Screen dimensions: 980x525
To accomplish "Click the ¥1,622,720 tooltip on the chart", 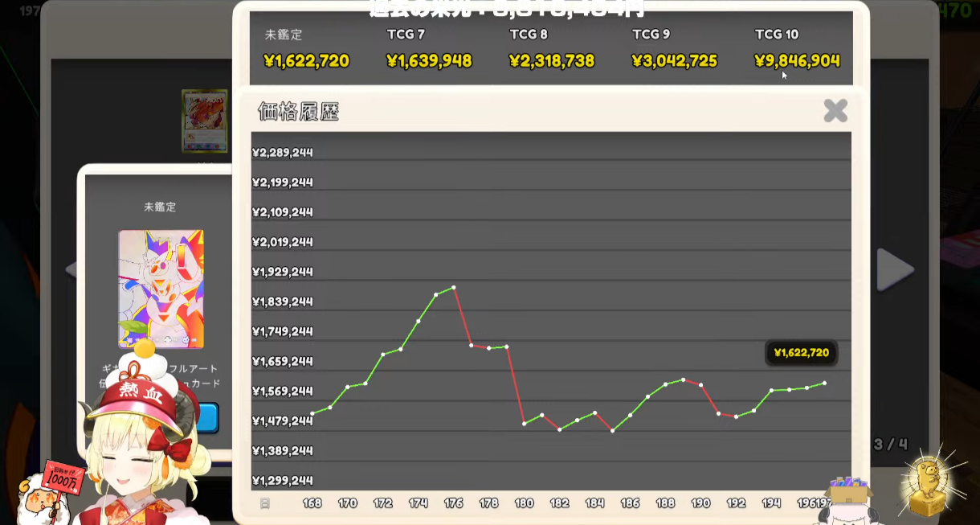I will (x=801, y=353).
